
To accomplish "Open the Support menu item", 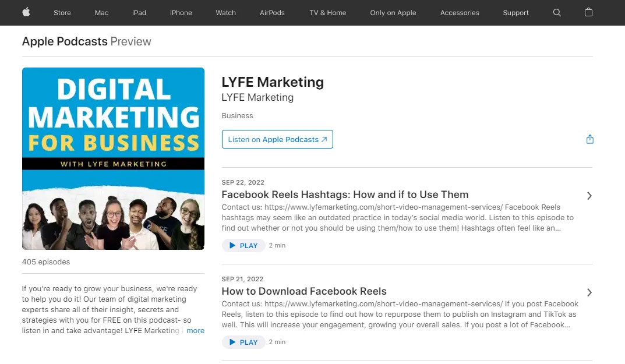I will pos(515,12).
